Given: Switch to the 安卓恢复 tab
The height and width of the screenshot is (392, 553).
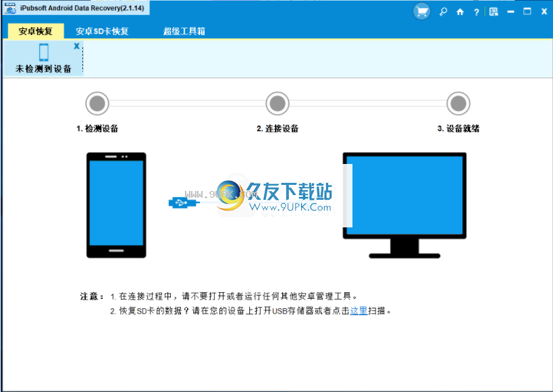Looking at the screenshot, I should 36,31.
